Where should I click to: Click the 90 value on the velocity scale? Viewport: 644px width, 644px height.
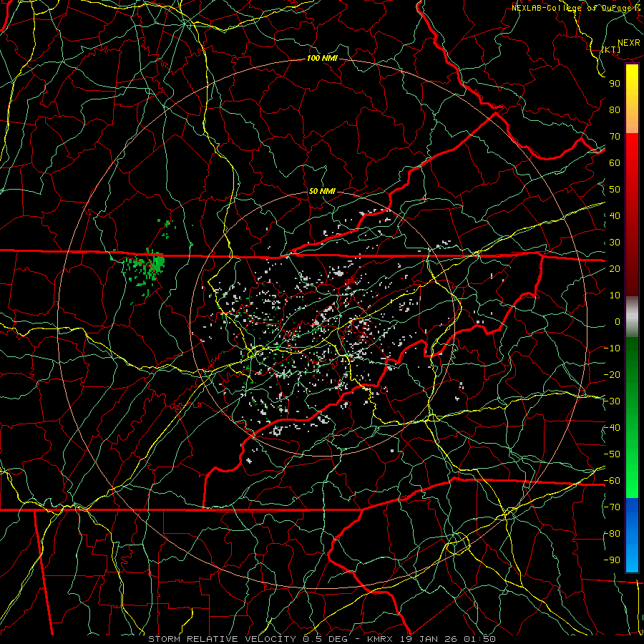[615, 84]
